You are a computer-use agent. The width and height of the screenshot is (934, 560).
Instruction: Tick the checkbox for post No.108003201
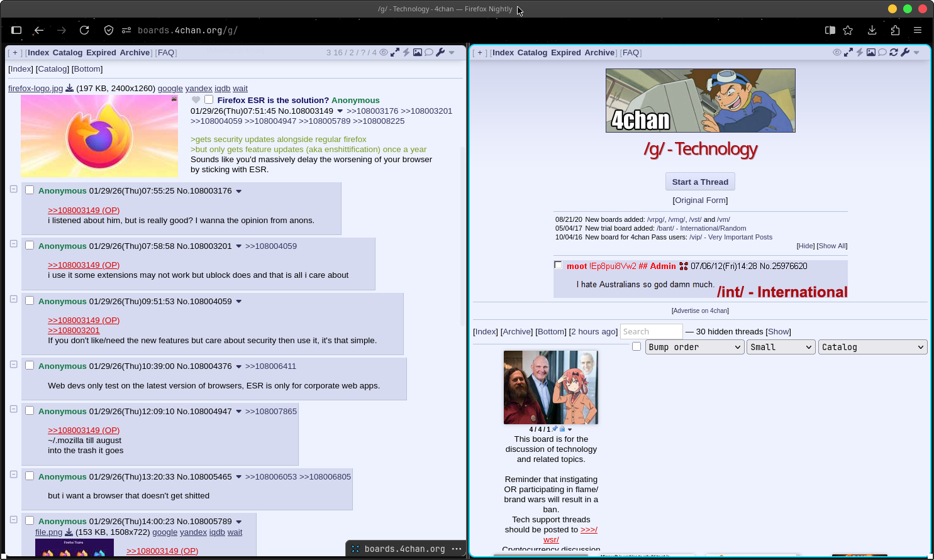pos(30,245)
